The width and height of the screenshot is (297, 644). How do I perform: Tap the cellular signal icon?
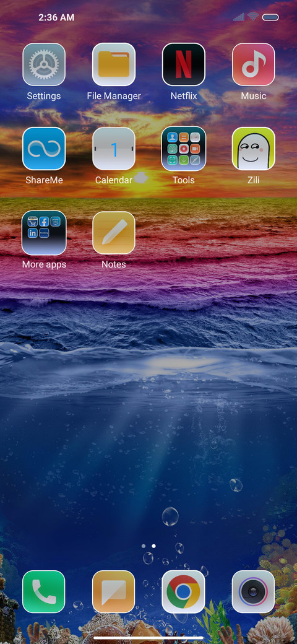point(239,17)
